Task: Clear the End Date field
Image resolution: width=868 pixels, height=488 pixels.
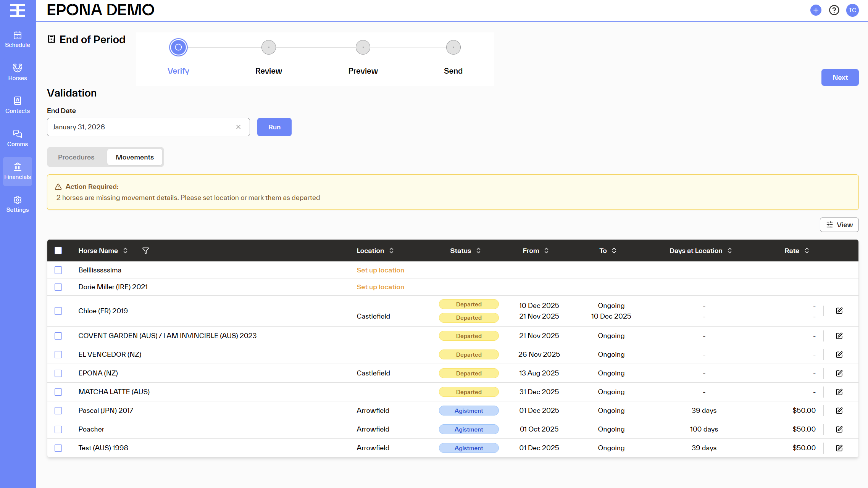Action: (238, 127)
